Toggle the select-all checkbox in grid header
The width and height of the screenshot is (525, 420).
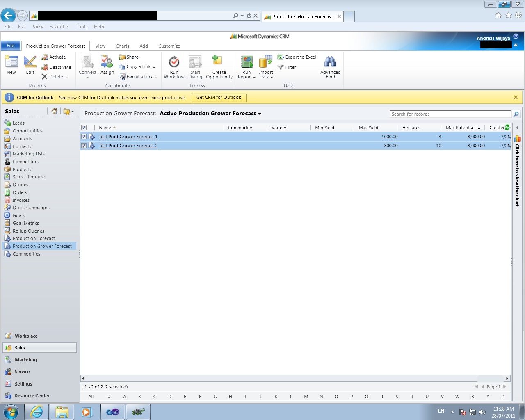click(x=84, y=128)
